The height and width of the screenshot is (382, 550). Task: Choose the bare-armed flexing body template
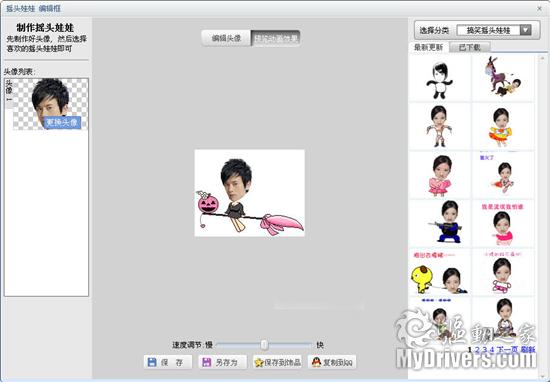tap(440, 127)
